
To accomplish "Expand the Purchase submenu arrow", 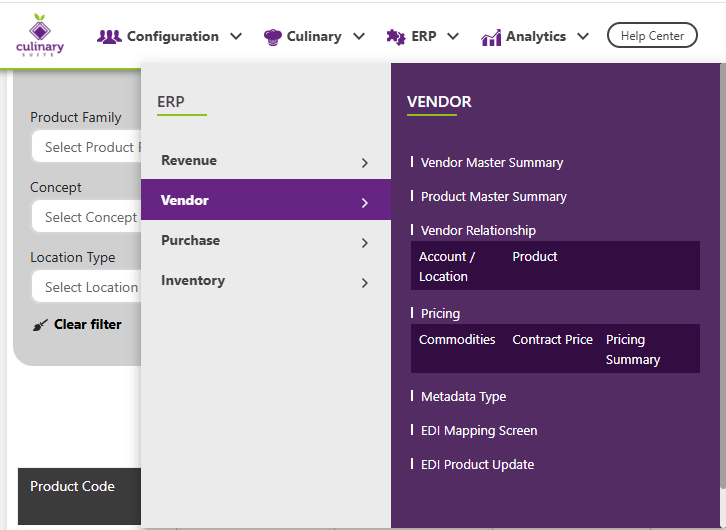I will coord(365,243).
